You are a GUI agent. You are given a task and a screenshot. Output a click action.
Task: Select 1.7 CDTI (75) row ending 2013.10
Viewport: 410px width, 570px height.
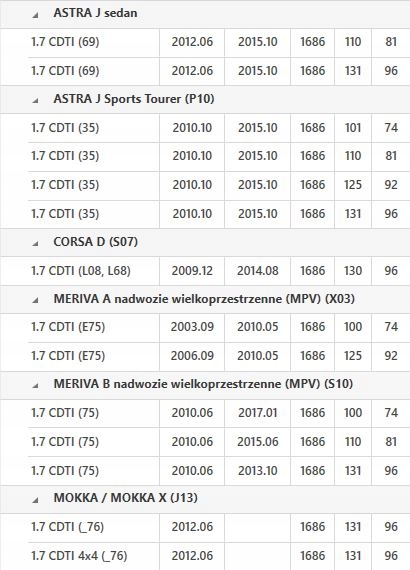pos(219,471)
